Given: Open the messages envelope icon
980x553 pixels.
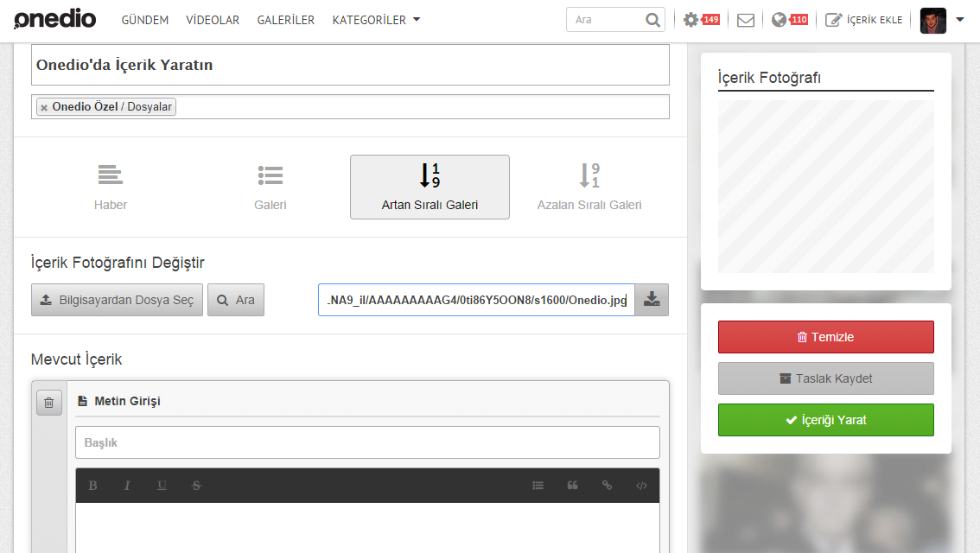Looking at the screenshot, I should click(746, 21).
